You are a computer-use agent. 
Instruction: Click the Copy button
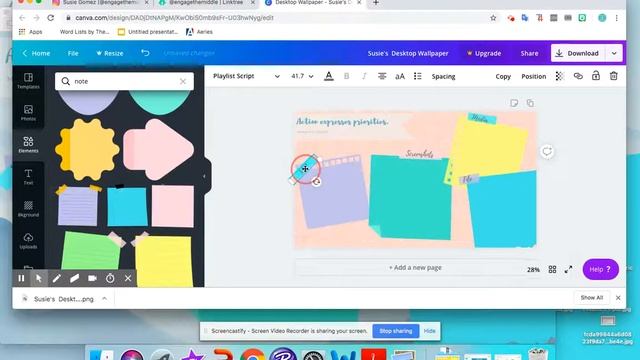(x=503, y=76)
